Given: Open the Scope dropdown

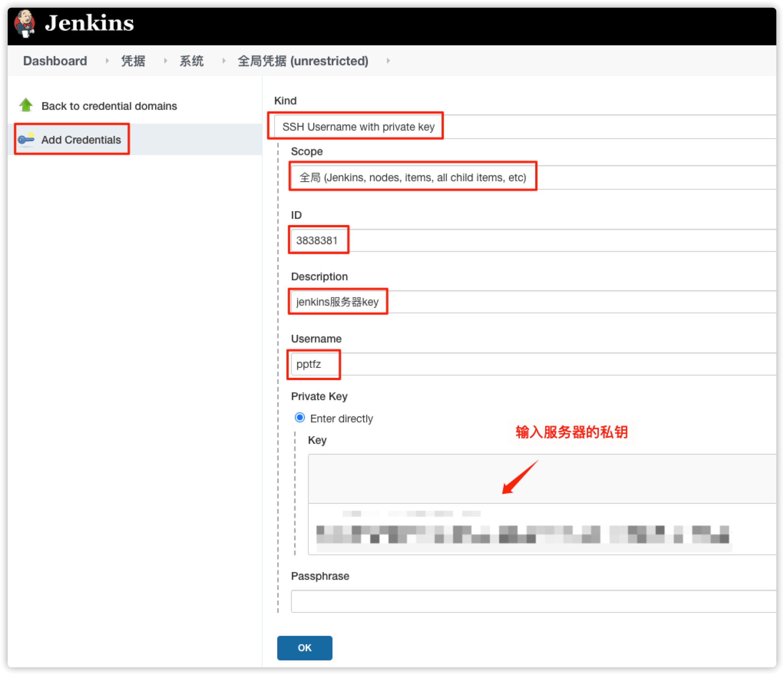Looking at the screenshot, I should (534, 177).
